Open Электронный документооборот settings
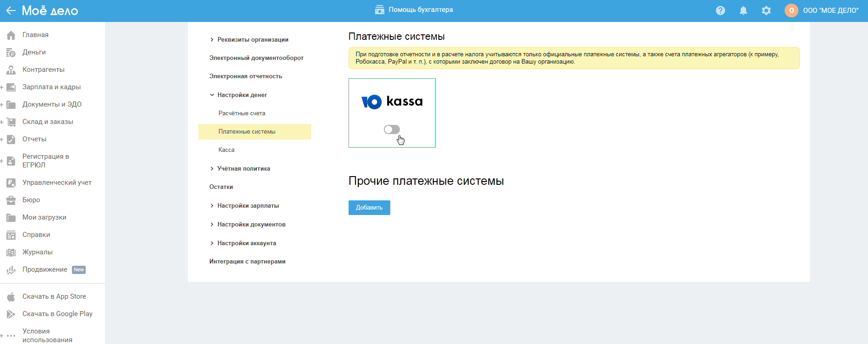 point(257,58)
